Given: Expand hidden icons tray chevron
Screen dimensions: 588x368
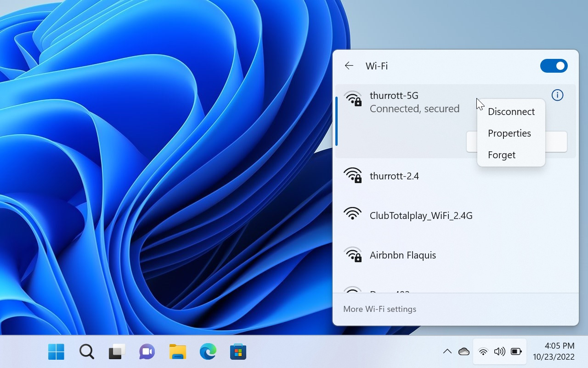Looking at the screenshot, I should tap(447, 352).
